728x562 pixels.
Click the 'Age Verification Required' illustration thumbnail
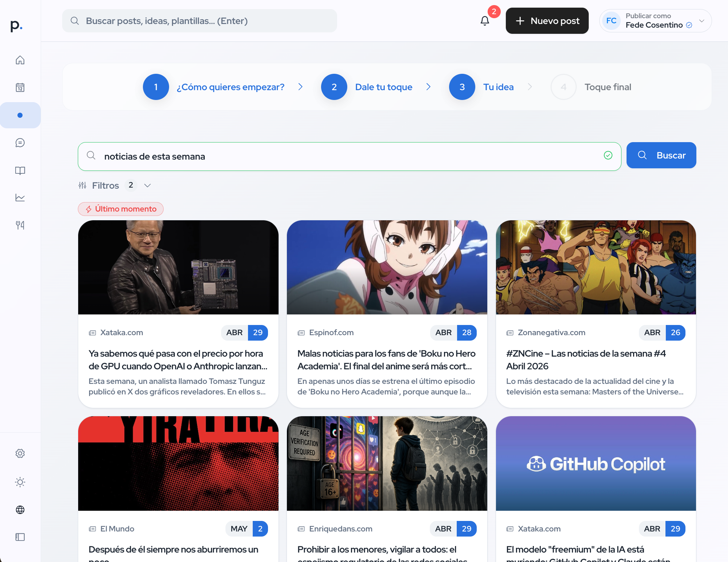387,463
